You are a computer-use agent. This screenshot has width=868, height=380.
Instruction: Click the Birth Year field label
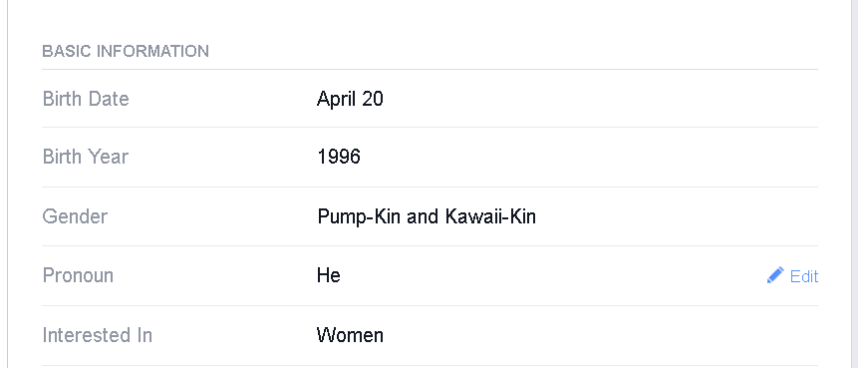pos(86,157)
